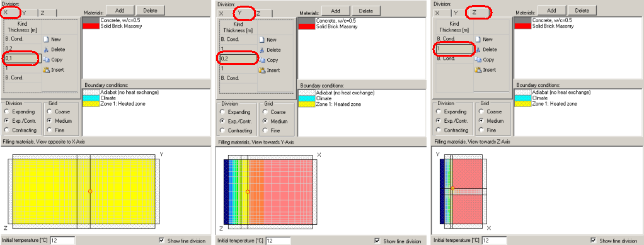Click the Insert icon in right panel
This screenshot has width=644, height=245.
478,70
